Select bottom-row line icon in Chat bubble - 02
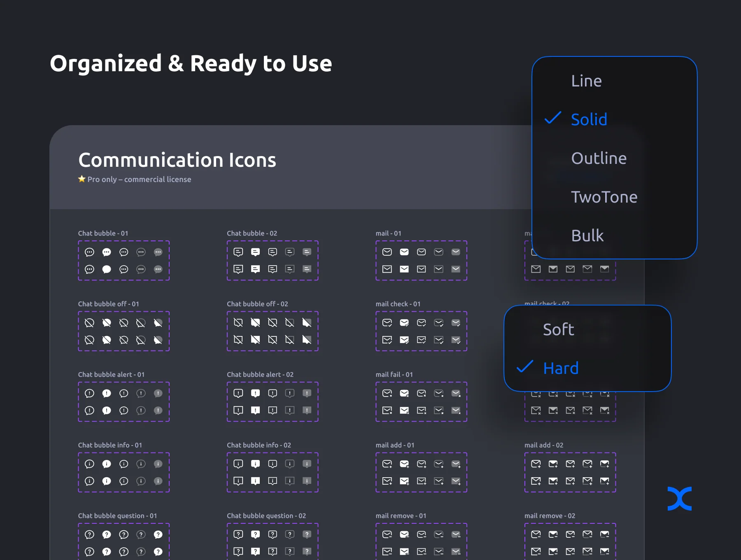The image size is (741, 560). (238, 269)
